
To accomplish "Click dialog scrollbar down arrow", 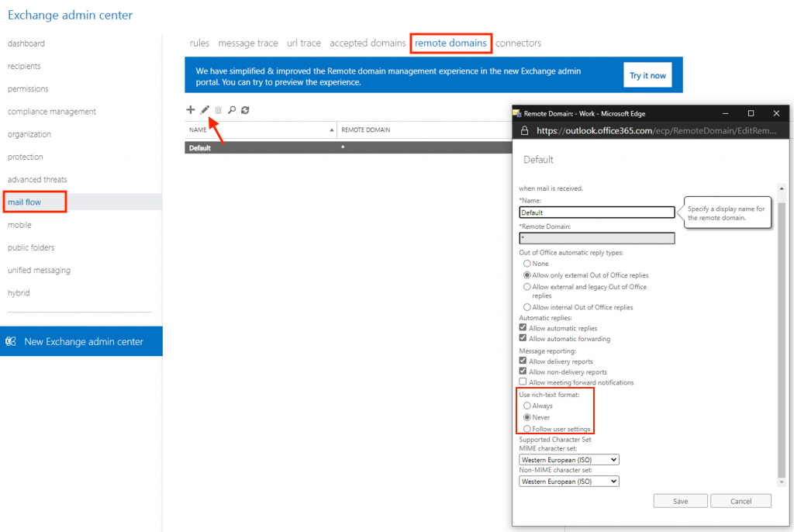I will tap(782, 482).
